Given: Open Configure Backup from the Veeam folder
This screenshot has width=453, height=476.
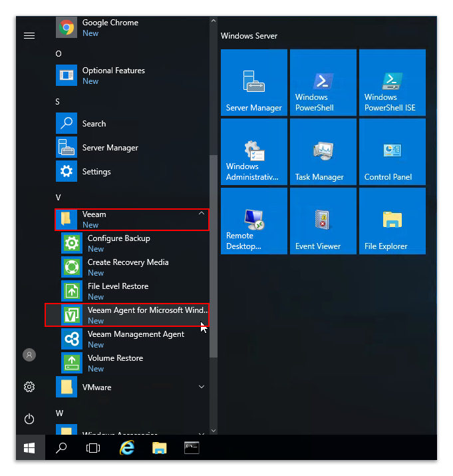Looking at the screenshot, I should [118, 243].
